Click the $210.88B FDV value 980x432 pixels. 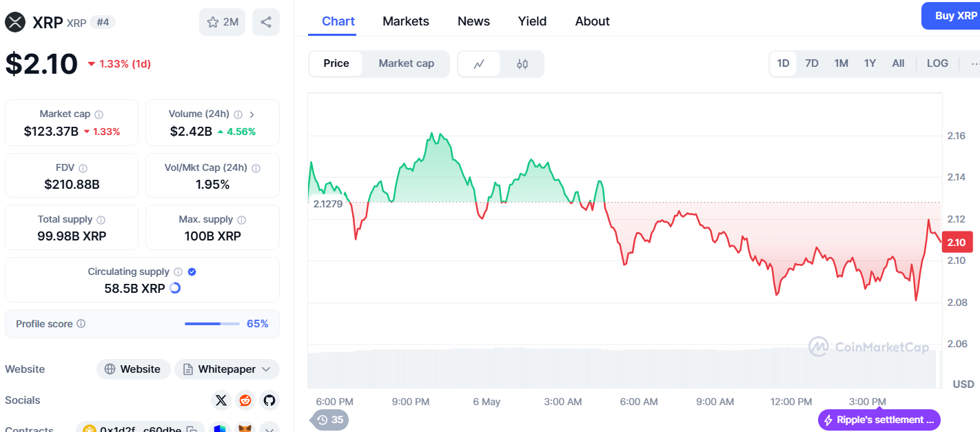72,185
